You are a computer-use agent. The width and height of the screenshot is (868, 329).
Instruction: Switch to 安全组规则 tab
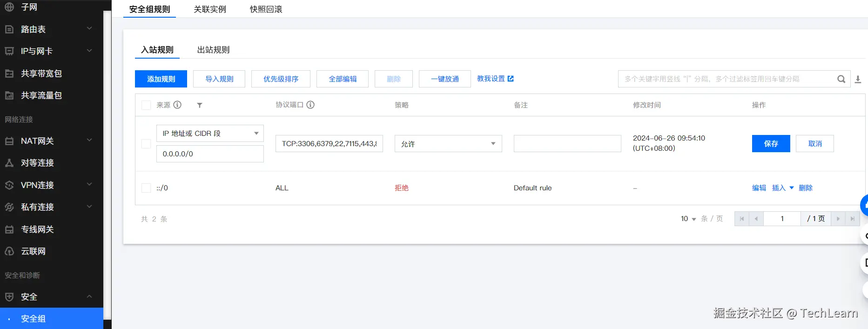[x=149, y=9]
